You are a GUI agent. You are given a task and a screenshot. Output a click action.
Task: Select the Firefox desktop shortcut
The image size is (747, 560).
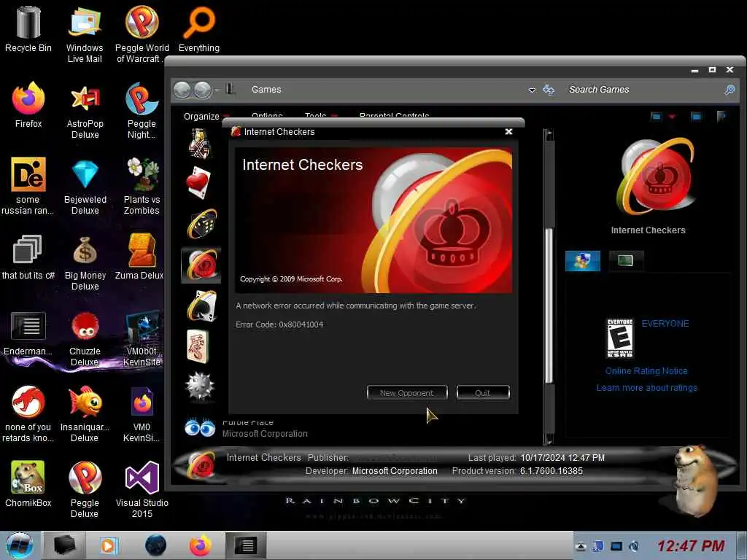click(x=28, y=105)
